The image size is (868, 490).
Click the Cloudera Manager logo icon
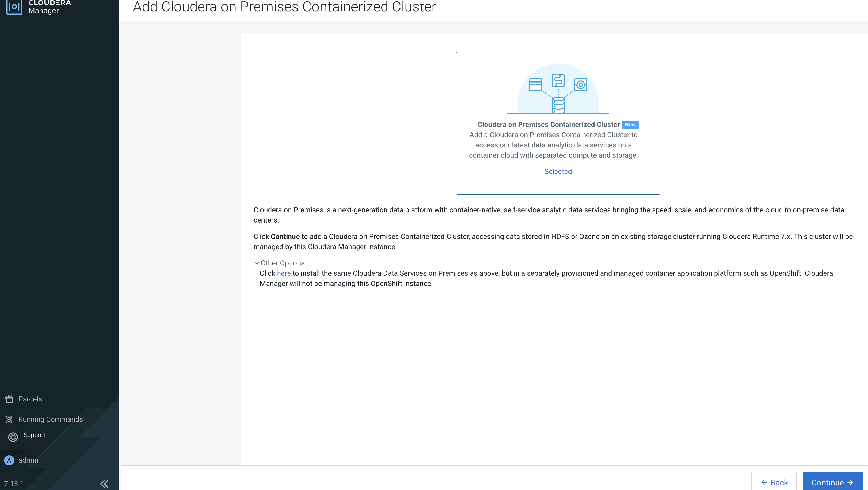14,7
